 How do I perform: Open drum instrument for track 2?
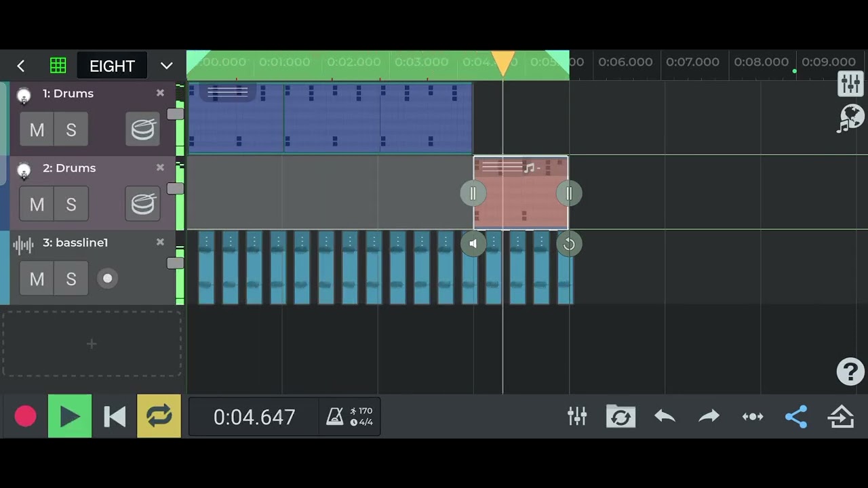[143, 204]
